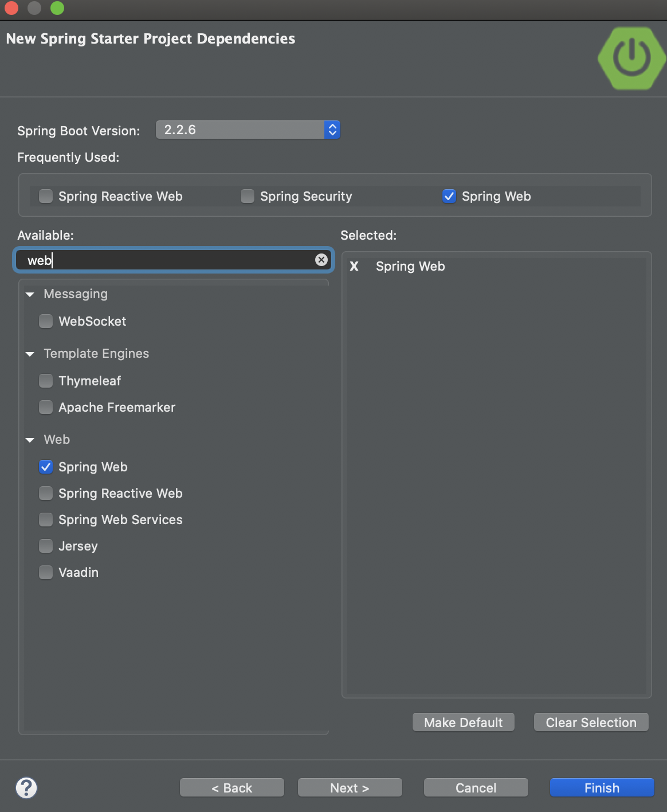Viewport: 667px width, 812px height.
Task: Click the Template Engines category label
Action: point(96,353)
